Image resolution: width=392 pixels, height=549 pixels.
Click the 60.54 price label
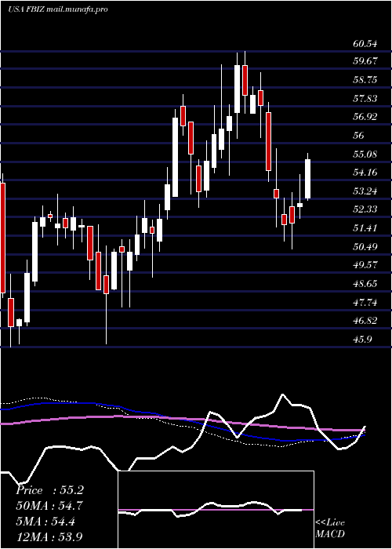pyautogui.click(x=365, y=44)
